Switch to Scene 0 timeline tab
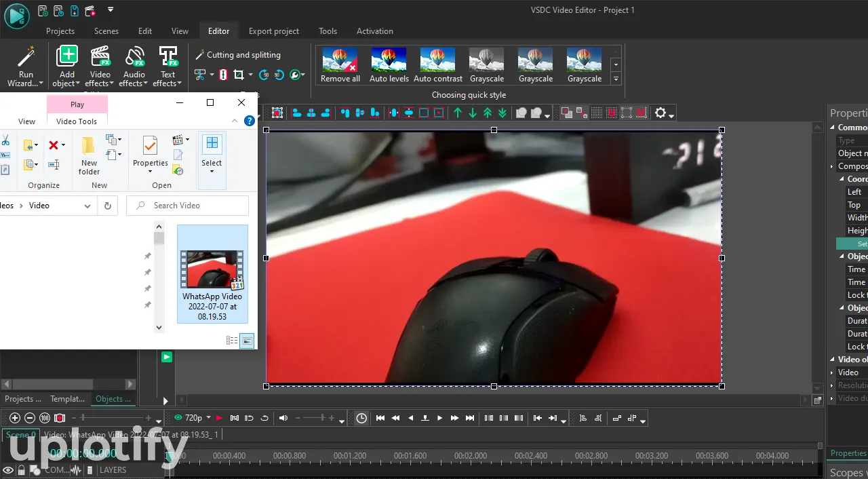 point(20,435)
